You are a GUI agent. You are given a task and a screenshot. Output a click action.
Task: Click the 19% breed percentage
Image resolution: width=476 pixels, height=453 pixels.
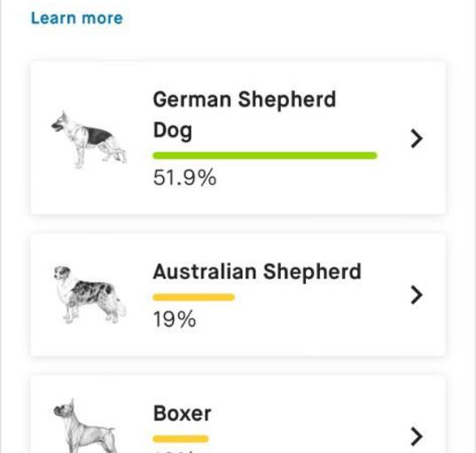(x=175, y=319)
